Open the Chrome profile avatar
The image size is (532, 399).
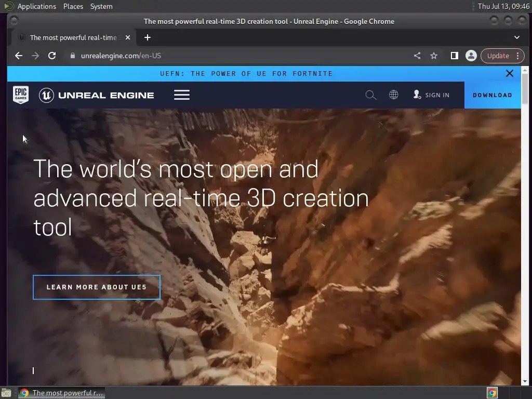coord(471,56)
